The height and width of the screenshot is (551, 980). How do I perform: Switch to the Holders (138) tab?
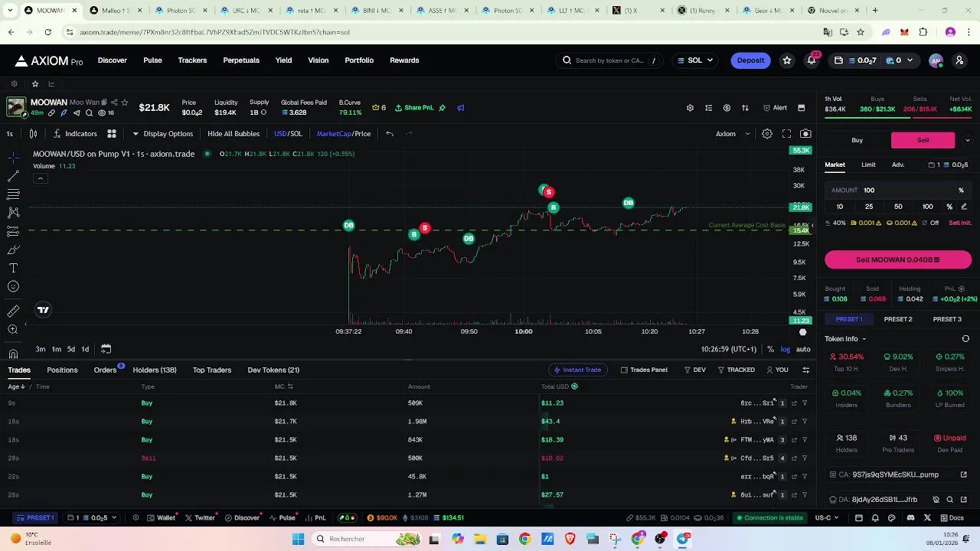point(155,370)
